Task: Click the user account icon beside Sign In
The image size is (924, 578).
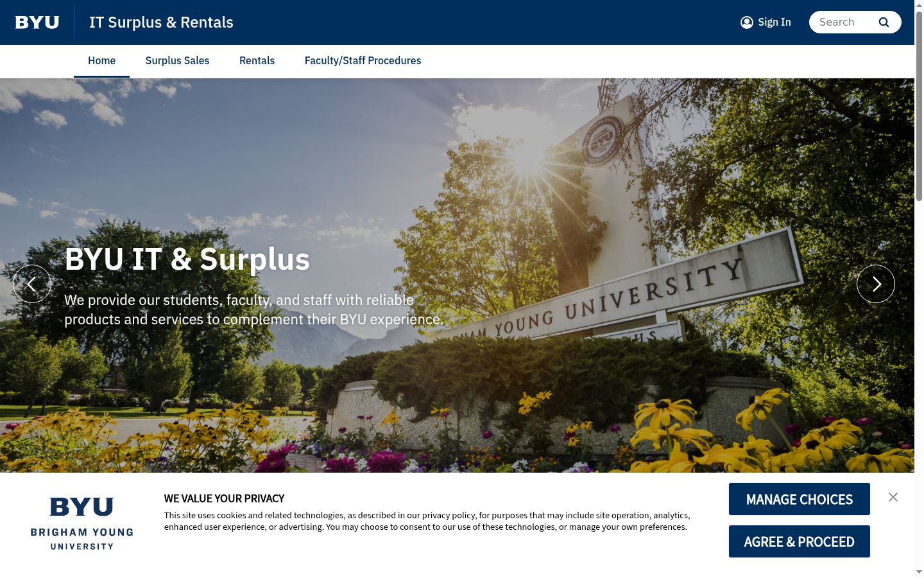Action: 747,22
